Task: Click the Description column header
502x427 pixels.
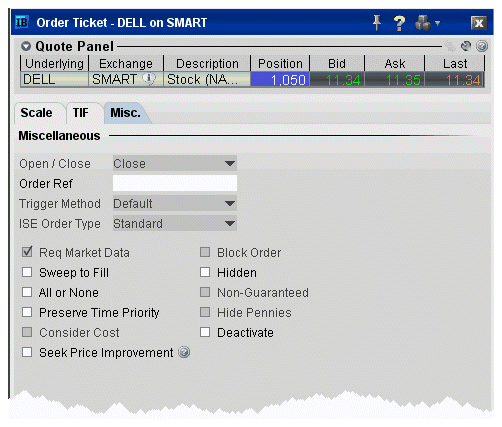Action: [207, 63]
